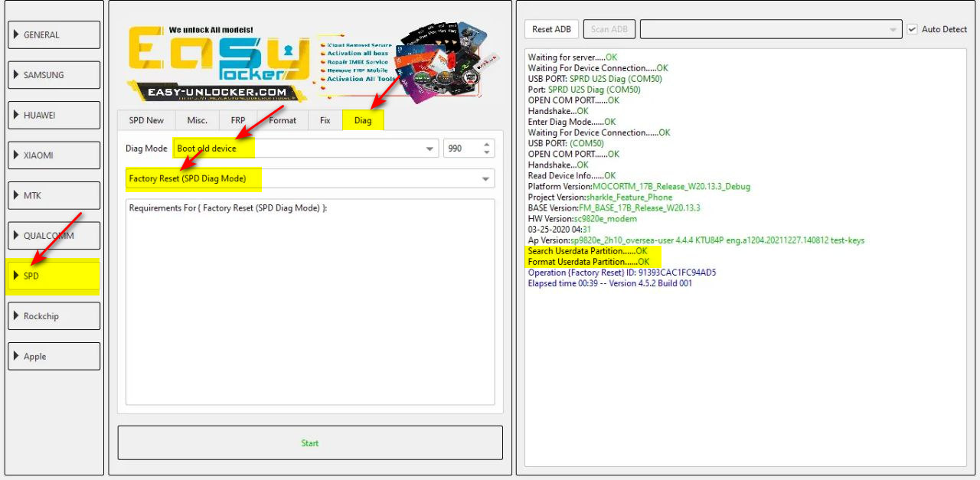Open the Apple section
980x480 pixels.
tap(54, 356)
